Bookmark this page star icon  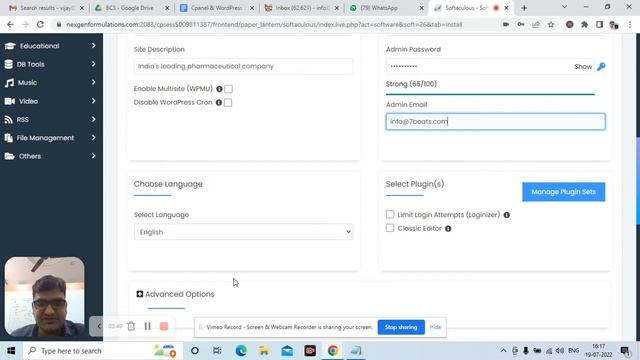tap(551, 24)
